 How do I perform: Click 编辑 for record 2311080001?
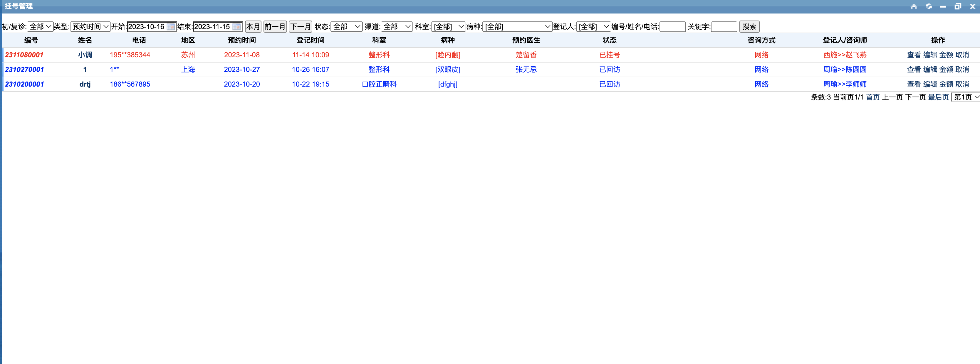930,55
